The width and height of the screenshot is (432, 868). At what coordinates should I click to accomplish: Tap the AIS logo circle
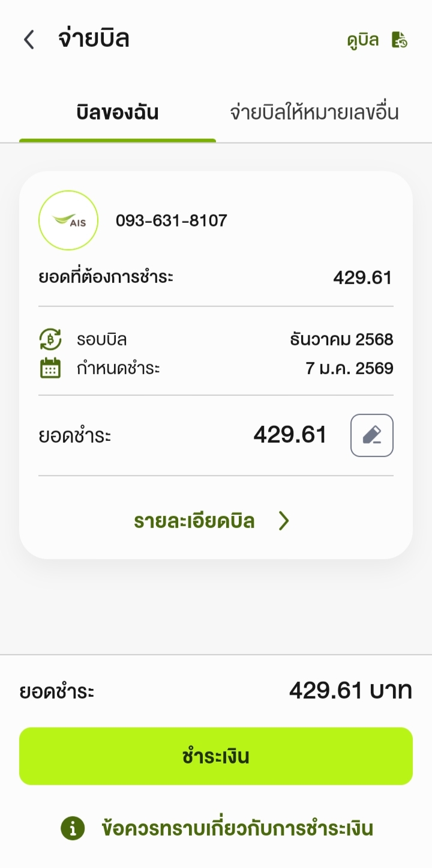[x=68, y=220]
